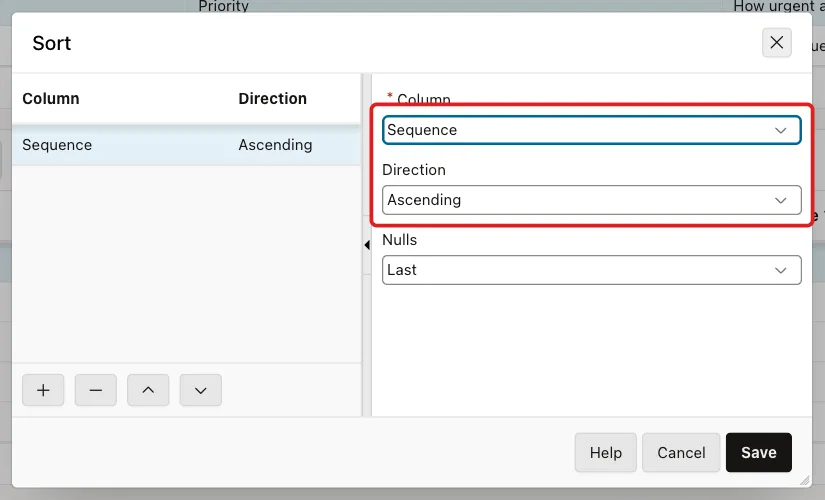Open the Nulls dropdown showing Last
The image size is (825, 500).
591,270
